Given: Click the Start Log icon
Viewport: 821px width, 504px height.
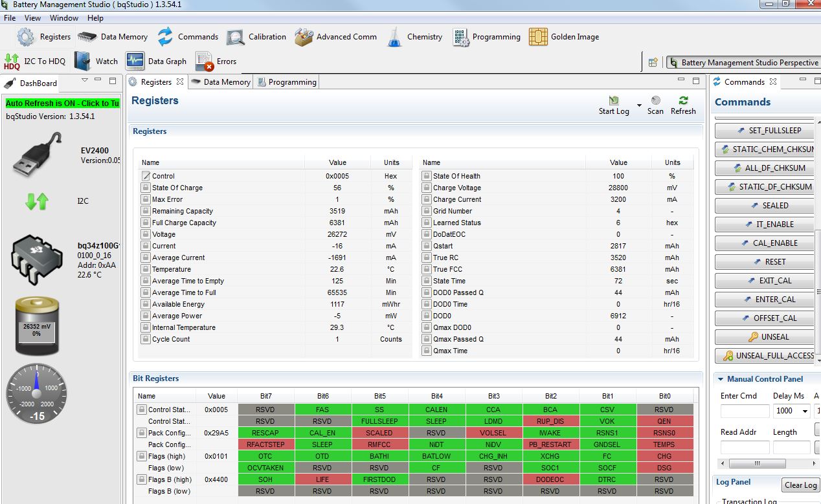Looking at the screenshot, I should pyautogui.click(x=613, y=100).
